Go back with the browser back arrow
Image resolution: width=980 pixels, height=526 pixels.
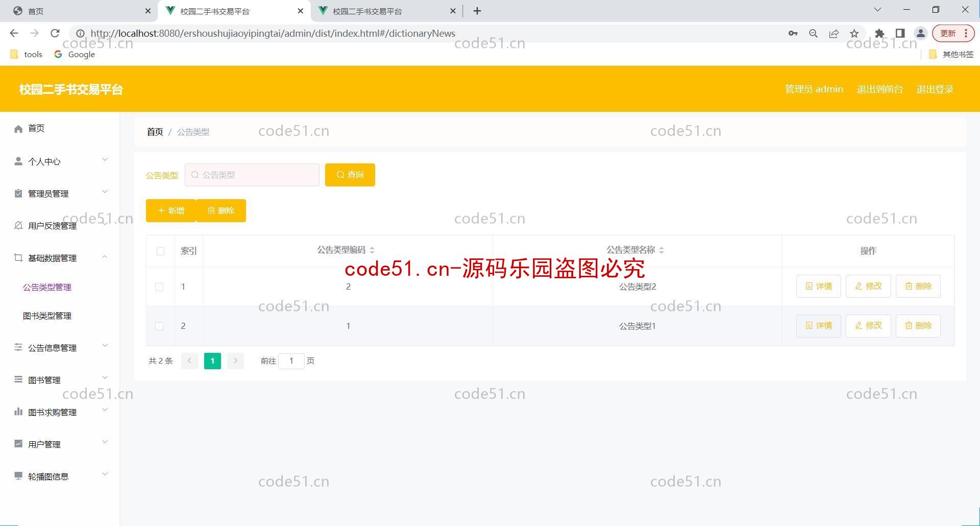pyautogui.click(x=14, y=33)
